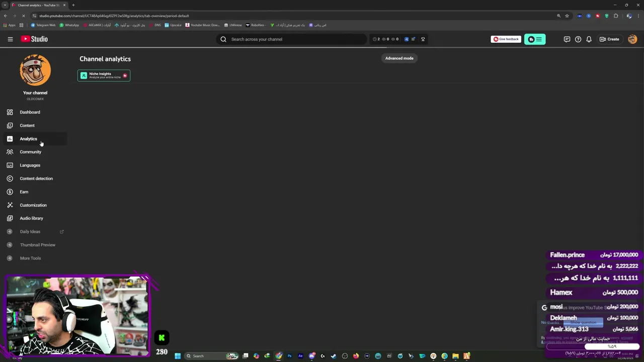Open Steam from the taskbar
644x362 pixels.
(x=334, y=356)
